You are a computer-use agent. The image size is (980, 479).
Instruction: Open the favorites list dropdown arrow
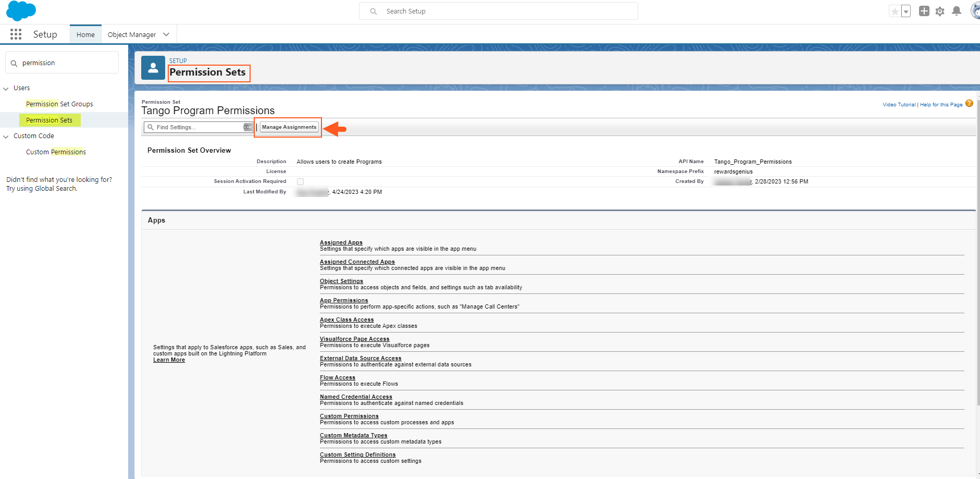coord(906,11)
